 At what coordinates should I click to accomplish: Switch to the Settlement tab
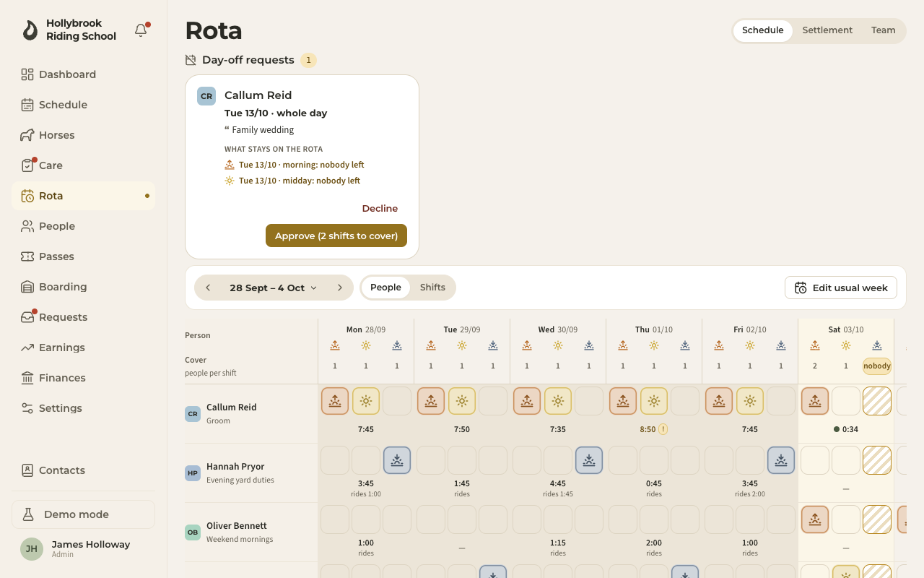click(827, 30)
